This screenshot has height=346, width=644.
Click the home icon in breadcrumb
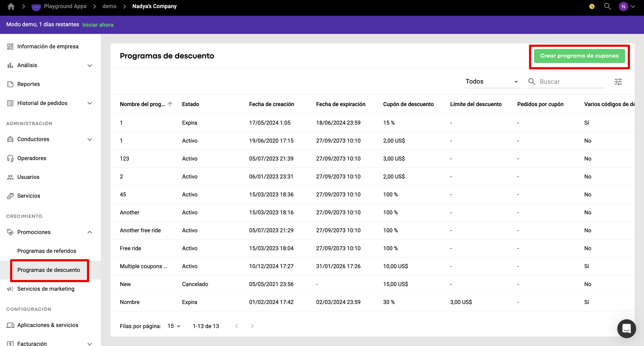[11, 6]
